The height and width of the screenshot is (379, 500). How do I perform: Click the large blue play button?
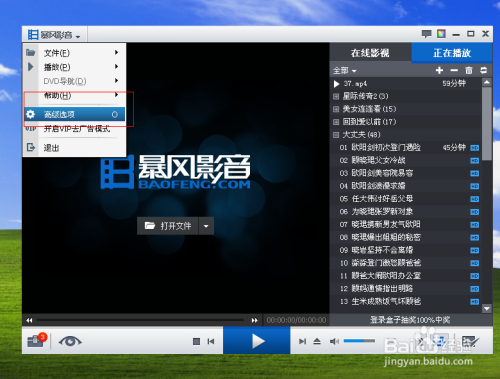257,340
